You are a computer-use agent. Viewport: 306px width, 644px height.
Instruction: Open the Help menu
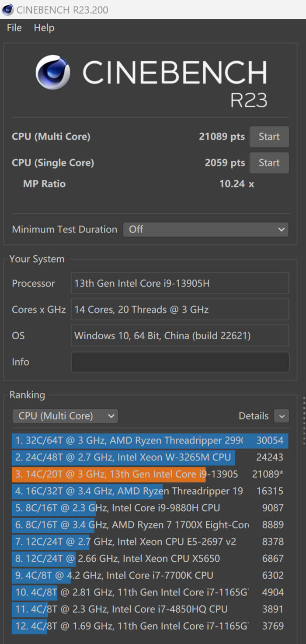pyautogui.click(x=44, y=28)
